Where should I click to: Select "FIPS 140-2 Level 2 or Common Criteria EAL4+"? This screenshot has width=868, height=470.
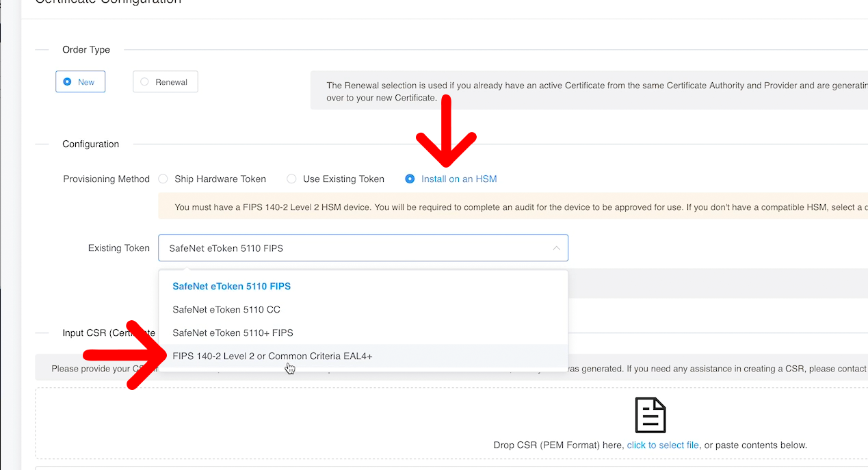tap(272, 356)
